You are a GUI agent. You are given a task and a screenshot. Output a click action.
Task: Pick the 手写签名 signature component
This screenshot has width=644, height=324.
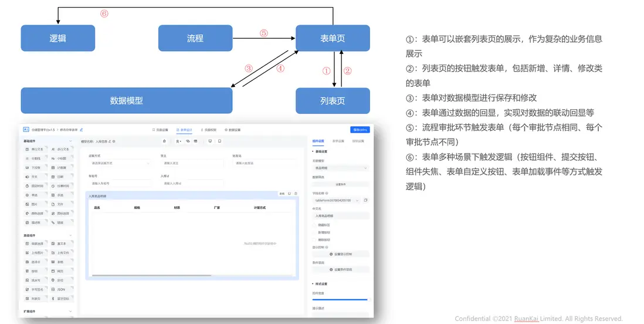(x=35, y=289)
